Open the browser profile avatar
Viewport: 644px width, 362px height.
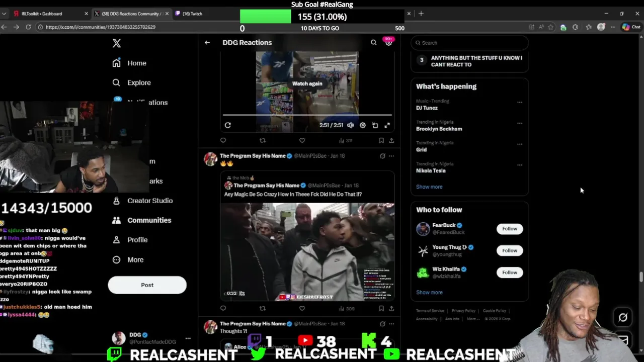601,27
